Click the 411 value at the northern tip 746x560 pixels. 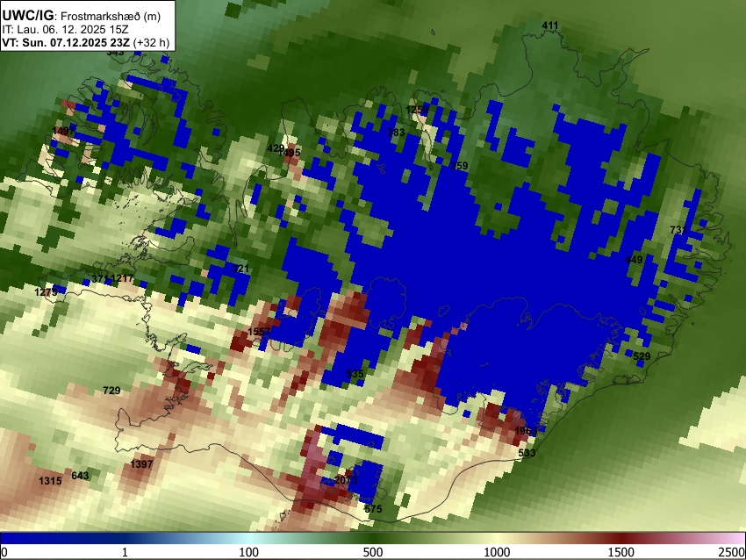tap(550, 25)
